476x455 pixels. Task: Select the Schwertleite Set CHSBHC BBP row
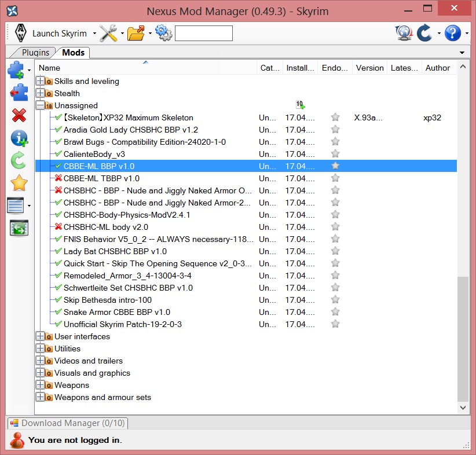246,288
